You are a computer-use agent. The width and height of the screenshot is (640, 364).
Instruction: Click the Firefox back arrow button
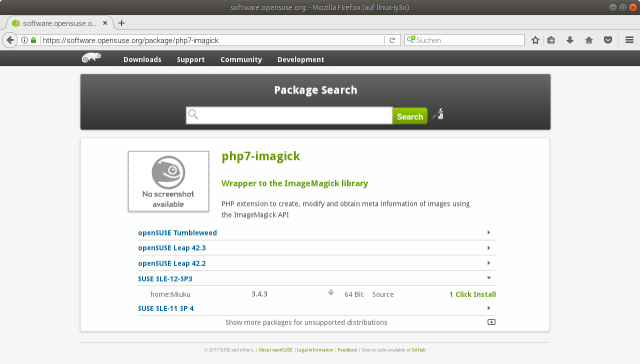pyautogui.click(x=10, y=40)
